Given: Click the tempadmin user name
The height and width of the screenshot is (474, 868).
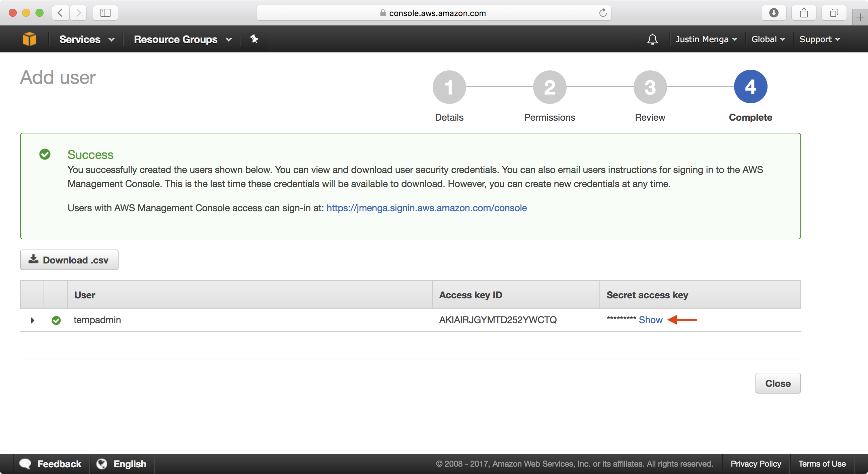Looking at the screenshot, I should pyautogui.click(x=97, y=320).
